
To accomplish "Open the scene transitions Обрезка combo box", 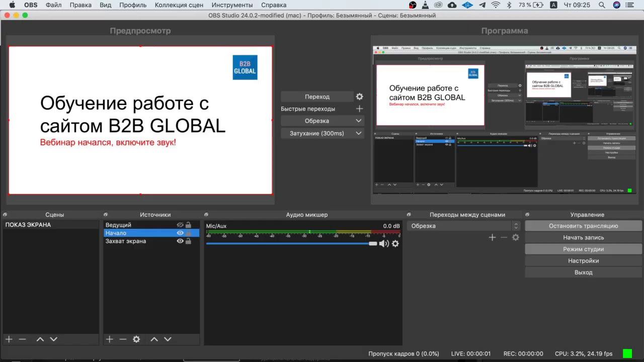I will (x=463, y=226).
